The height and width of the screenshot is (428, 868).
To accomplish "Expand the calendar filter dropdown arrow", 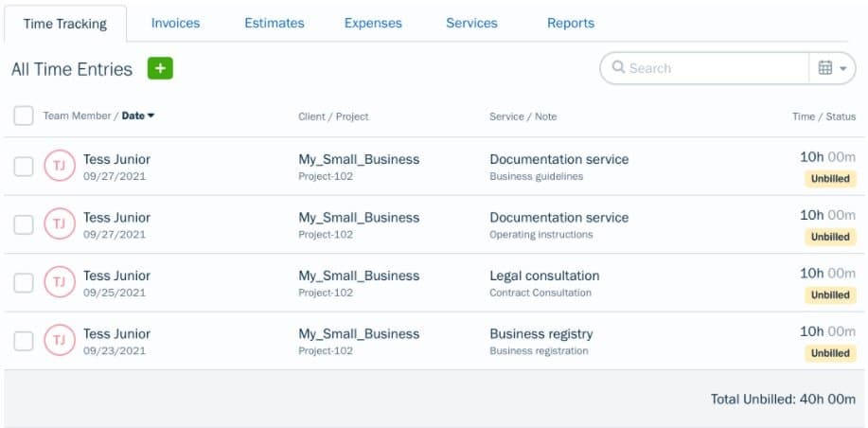I will (843, 68).
